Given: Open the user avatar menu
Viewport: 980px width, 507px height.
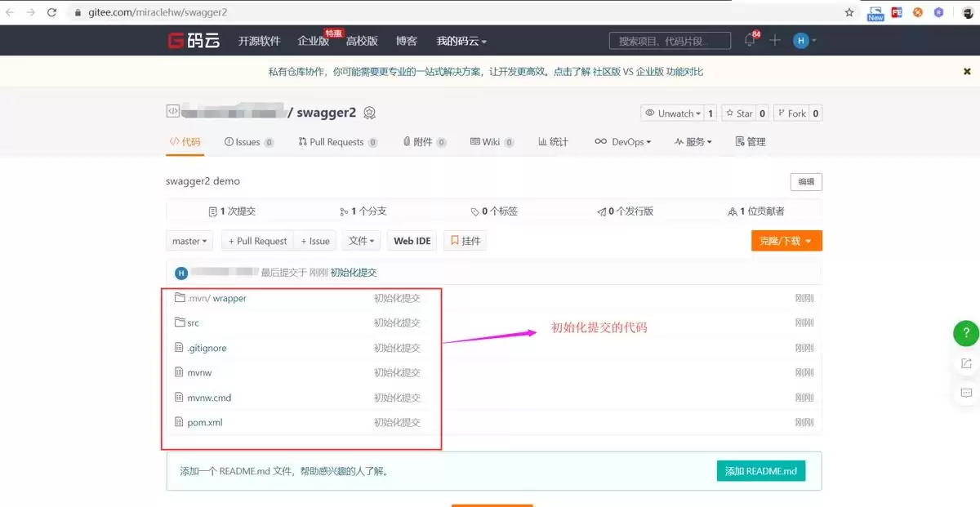Looking at the screenshot, I should pyautogui.click(x=802, y=39).
